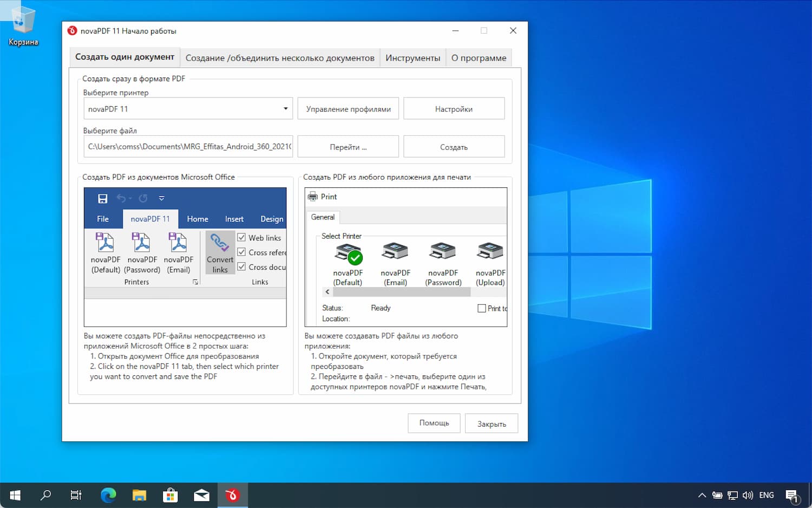Expand the printer selection dropdown showing novaPDF 11
This screenshot has width=812, height=508.
pos(285,109)
